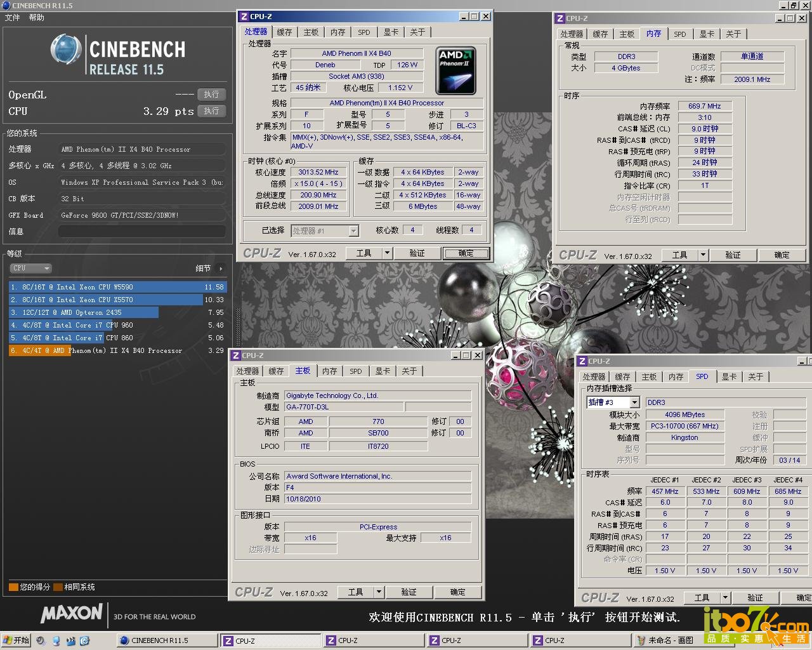Click the 核心速度 value 3013.52 MHz

pyautogui.click(x=318, y=172)
